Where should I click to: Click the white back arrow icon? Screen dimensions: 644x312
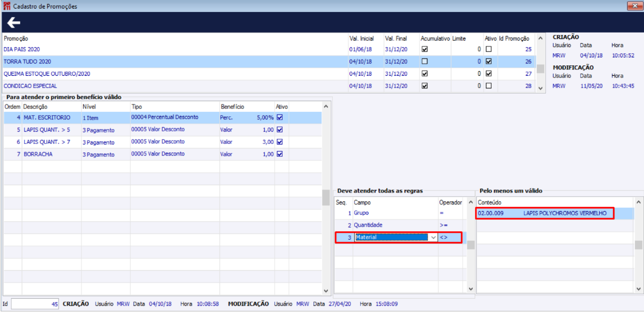pos(14,22)
